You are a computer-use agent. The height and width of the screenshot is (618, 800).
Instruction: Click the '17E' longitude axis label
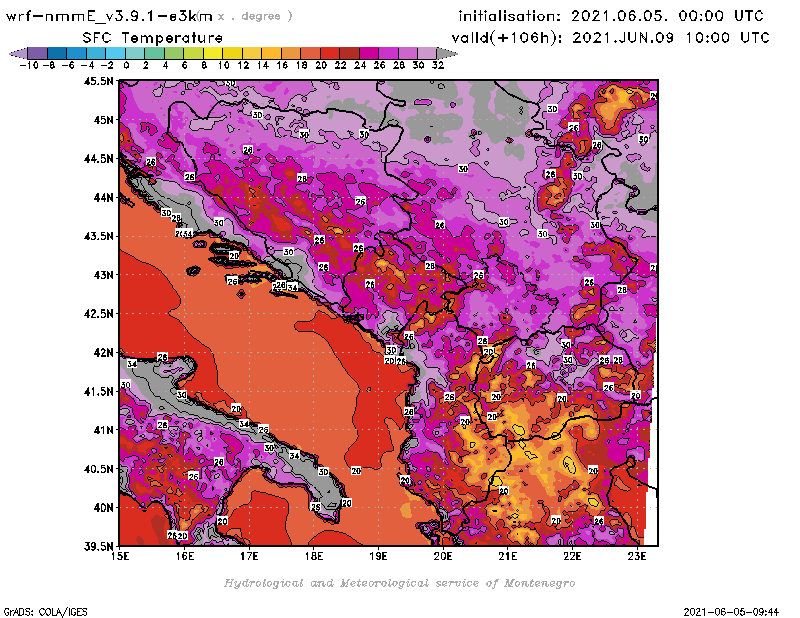click(249, 556)
